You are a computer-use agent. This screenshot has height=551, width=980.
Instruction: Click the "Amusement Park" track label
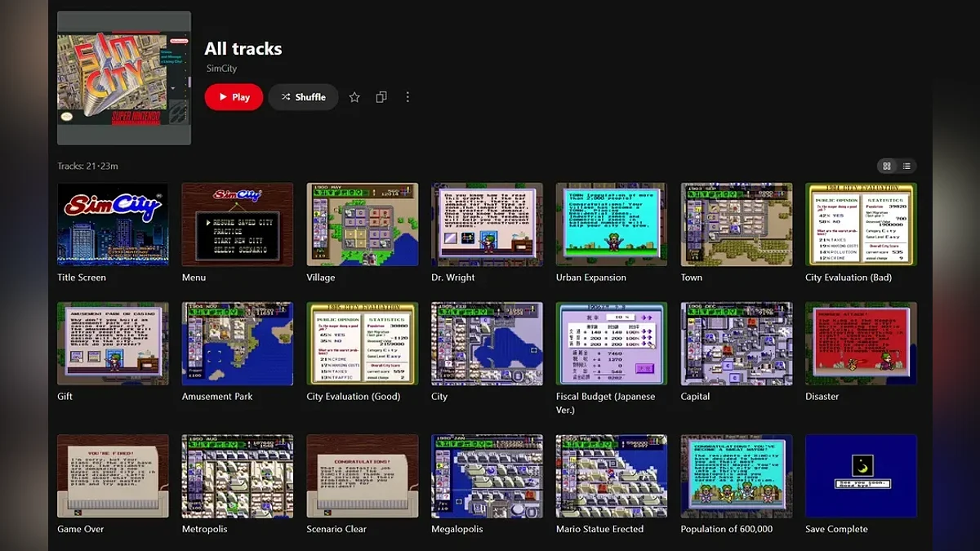coord(217,397)
